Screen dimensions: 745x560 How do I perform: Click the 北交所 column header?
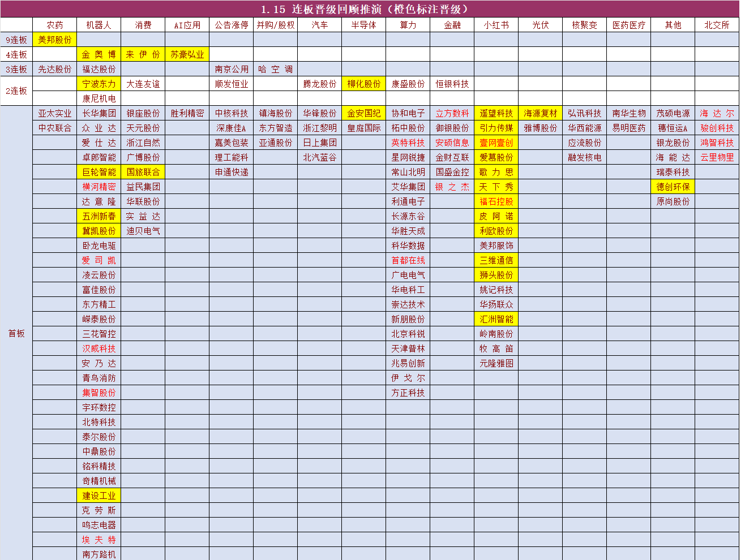click(717, 25)
